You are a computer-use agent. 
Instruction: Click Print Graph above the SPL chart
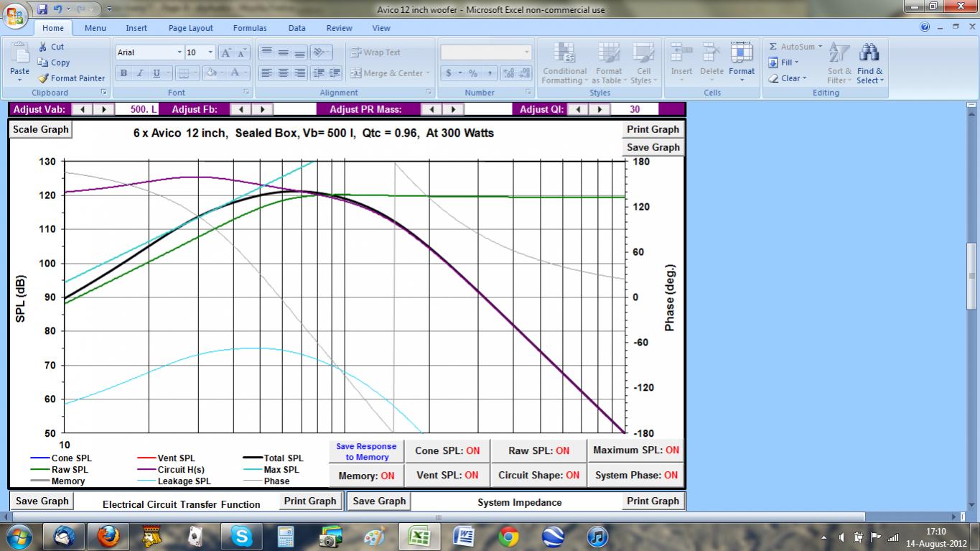click(653, 130)
